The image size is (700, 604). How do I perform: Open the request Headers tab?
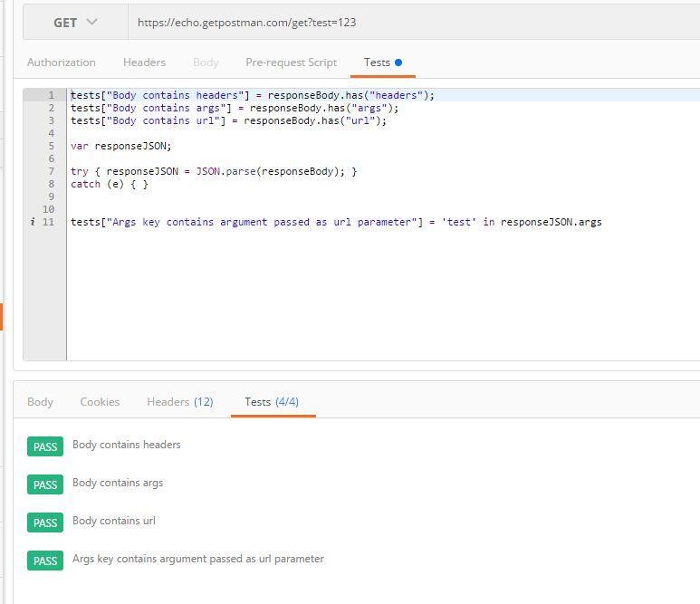(144, 62)
